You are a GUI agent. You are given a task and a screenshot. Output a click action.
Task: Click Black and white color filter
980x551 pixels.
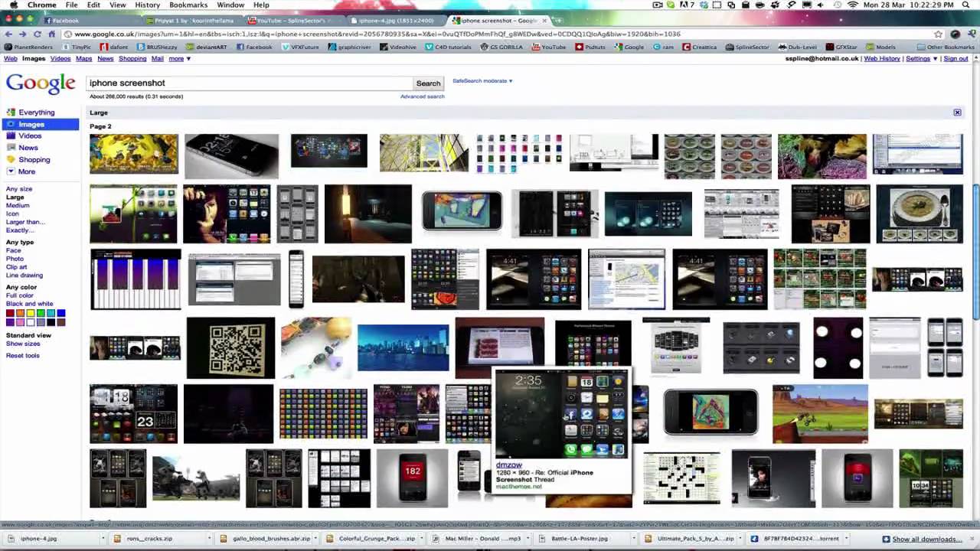[x=30, y=304]
